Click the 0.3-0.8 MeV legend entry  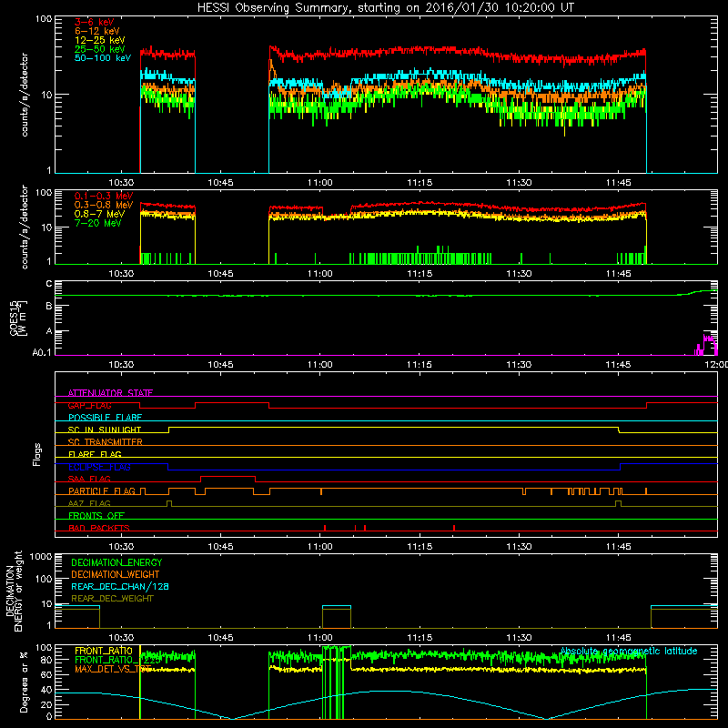104,205
